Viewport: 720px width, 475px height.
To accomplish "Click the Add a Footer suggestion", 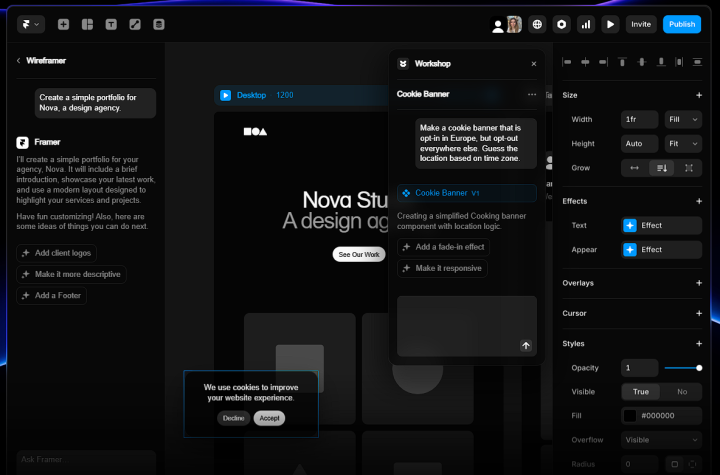I will pos(51,296).
